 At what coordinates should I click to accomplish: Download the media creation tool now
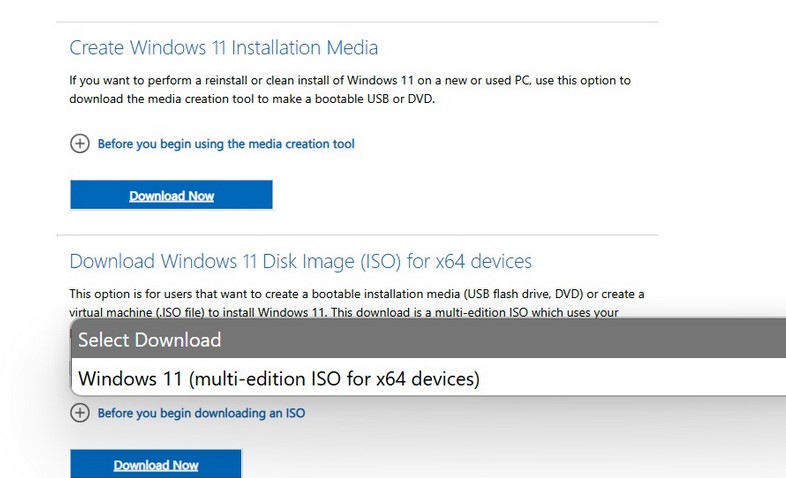171,195
